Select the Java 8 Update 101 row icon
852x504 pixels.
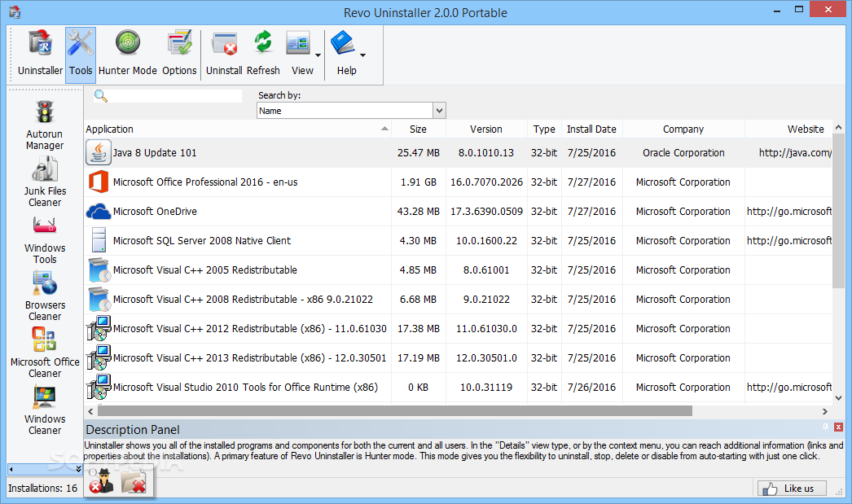(x=99, y=152)
